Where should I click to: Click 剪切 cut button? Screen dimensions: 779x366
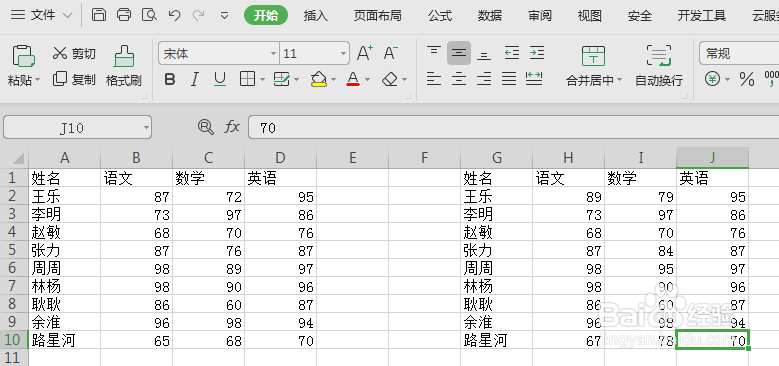[74, 53]
